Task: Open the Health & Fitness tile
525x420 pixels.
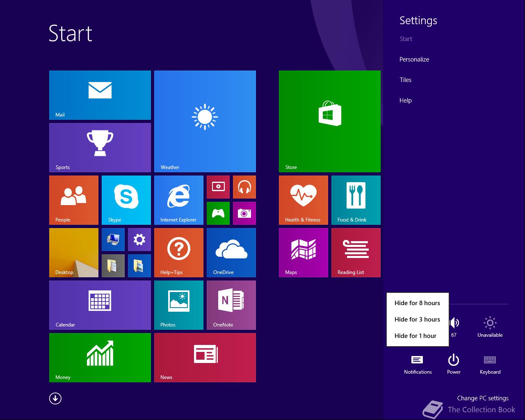Action: pyautogui.click(x=304, y=200)
